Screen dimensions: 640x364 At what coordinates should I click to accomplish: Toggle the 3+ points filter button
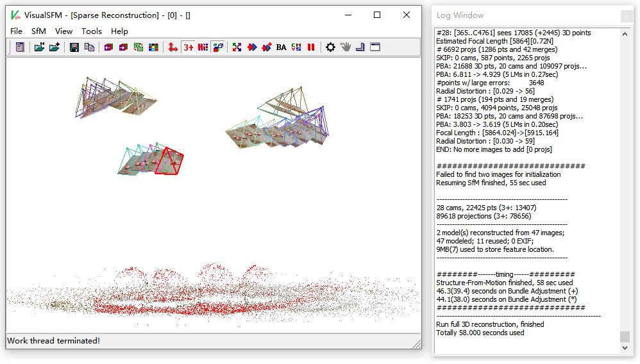pyautogui.click(x=188, y=47)
